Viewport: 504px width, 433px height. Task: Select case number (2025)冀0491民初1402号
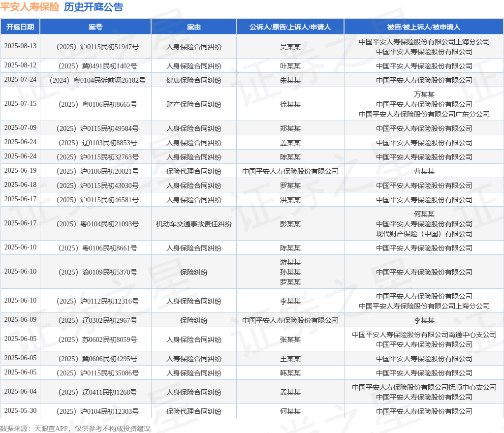point(97,66)
